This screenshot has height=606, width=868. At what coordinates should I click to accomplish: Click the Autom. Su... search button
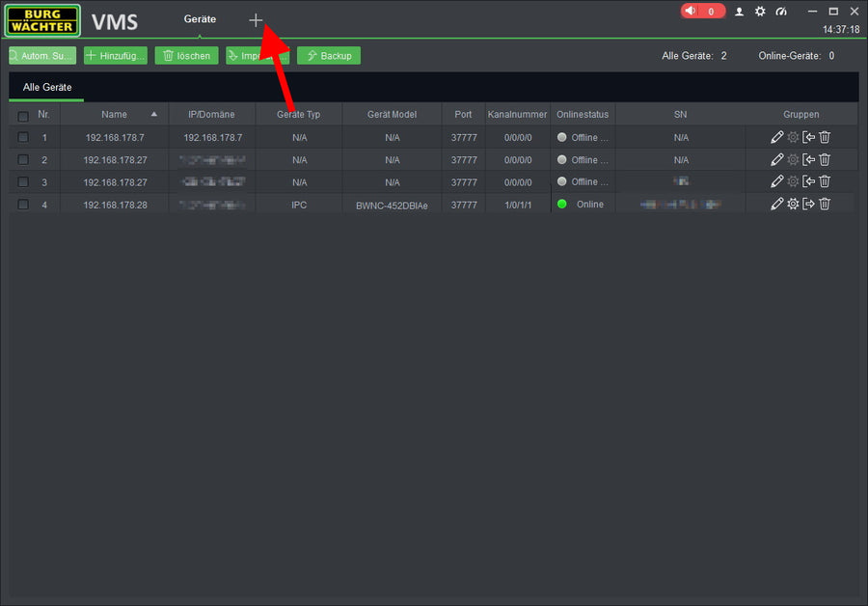pyautogui.click(x=42, y=56)
